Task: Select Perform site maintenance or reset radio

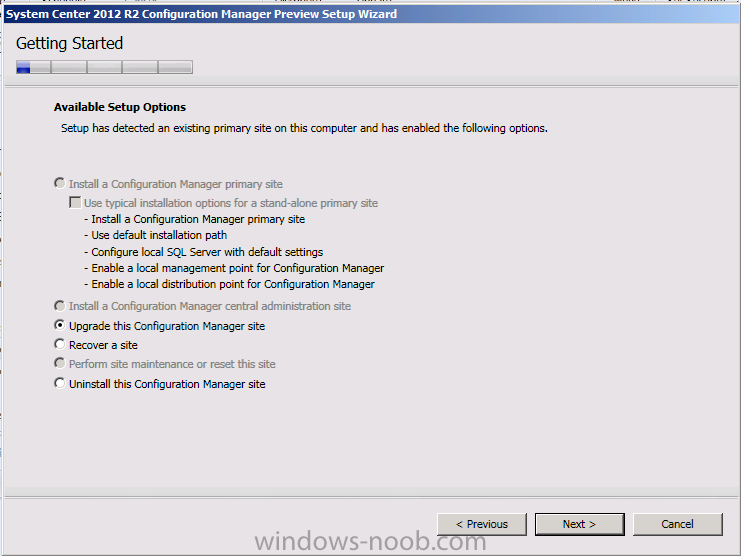Action: [x=60, y=363]
